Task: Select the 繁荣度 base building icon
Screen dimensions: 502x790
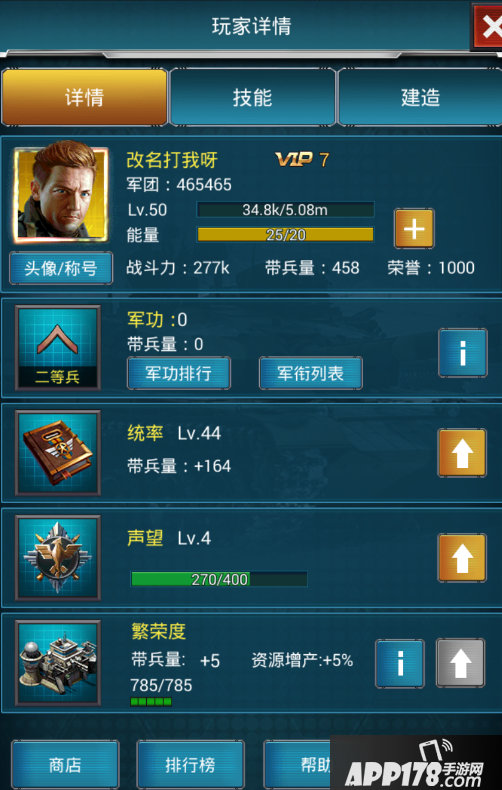Action: [58, 663]
